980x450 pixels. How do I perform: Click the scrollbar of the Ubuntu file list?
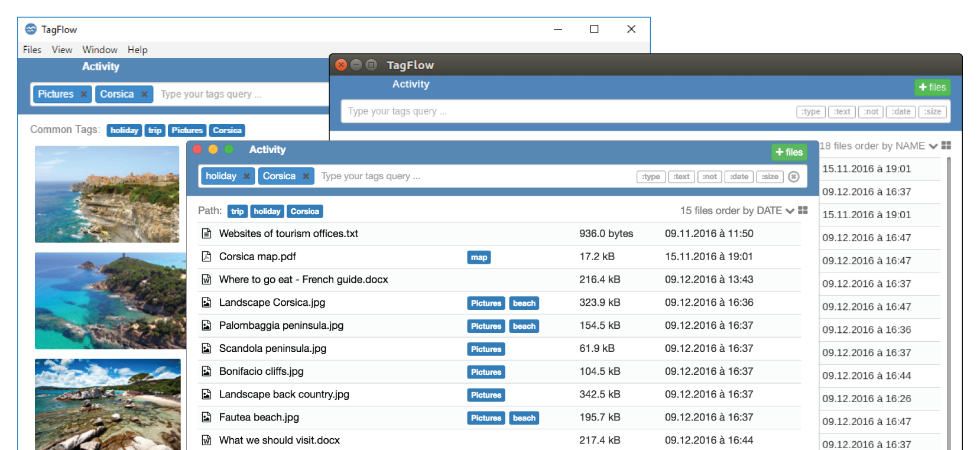(949, 296)
